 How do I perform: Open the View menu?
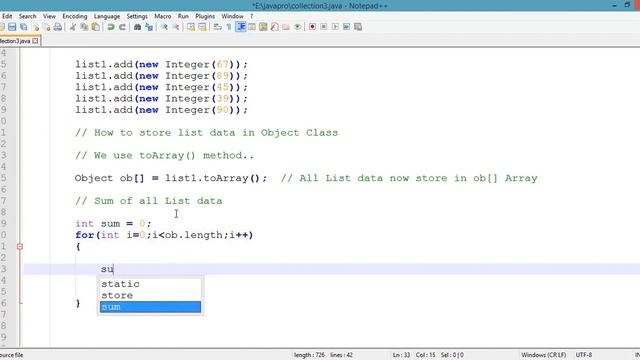(x=49, y=16)
